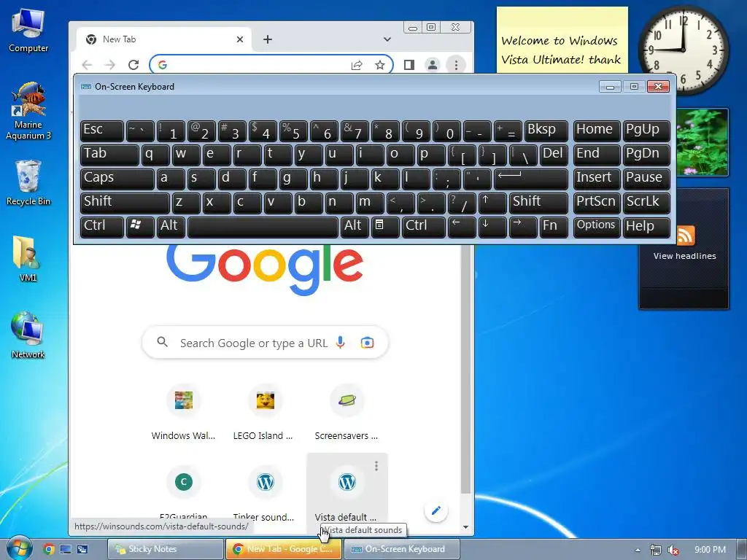Open the VM1 folder on desktop
The image size is (747, 560).
pos(28,259)
